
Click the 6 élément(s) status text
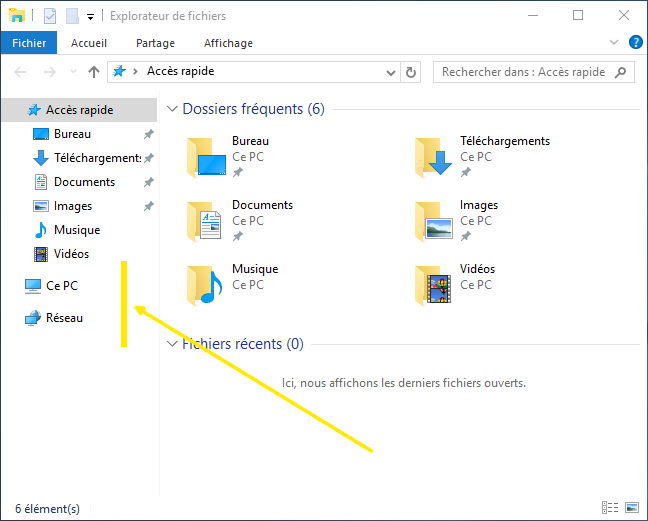(x=48, y=509)
